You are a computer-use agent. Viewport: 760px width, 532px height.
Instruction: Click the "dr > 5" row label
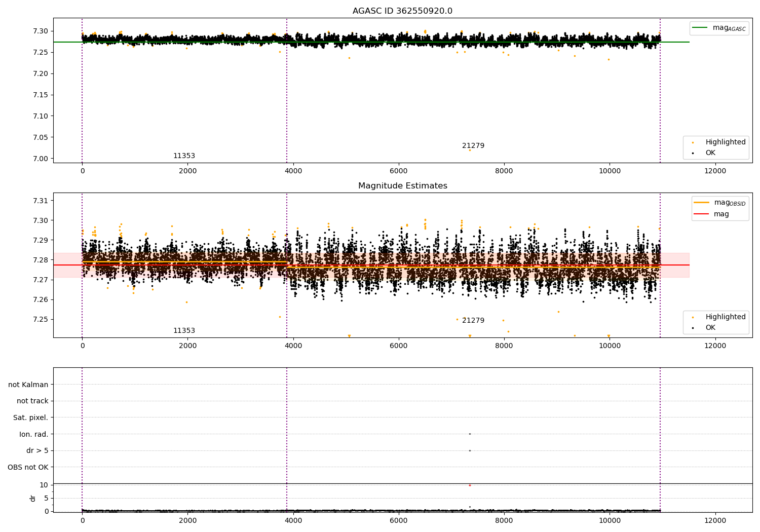coord(37,450)
